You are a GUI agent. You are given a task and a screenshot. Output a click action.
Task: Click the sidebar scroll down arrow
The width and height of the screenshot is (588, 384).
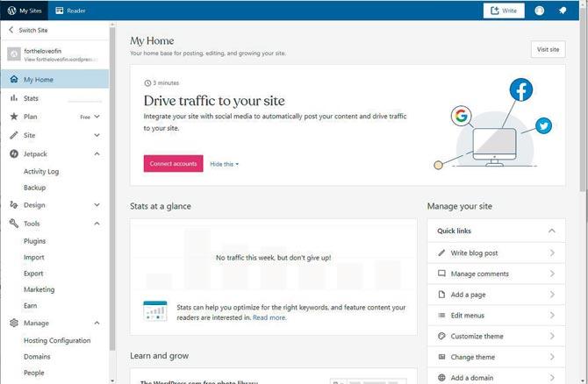pyautogui.click(x=112, y=380)
